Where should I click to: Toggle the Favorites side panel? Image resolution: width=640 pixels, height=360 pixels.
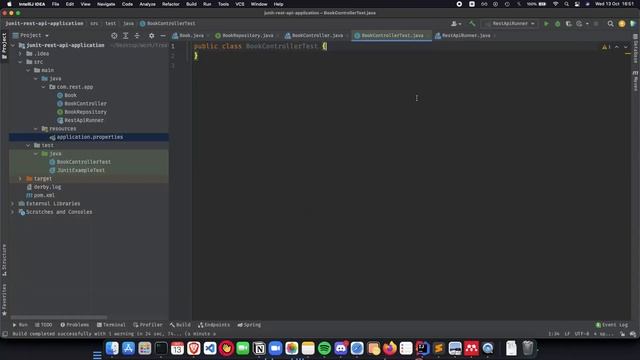4,300
